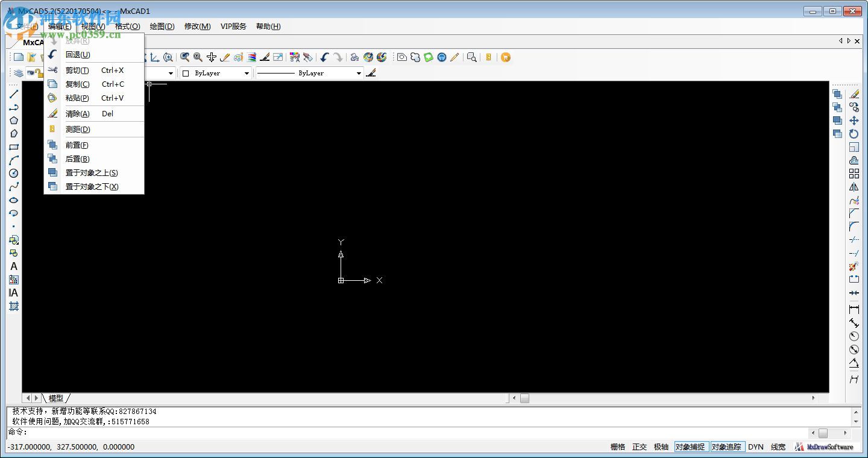Select the Fillet tool in right toolbar
The image size is (868, 458).
(854, 227)
